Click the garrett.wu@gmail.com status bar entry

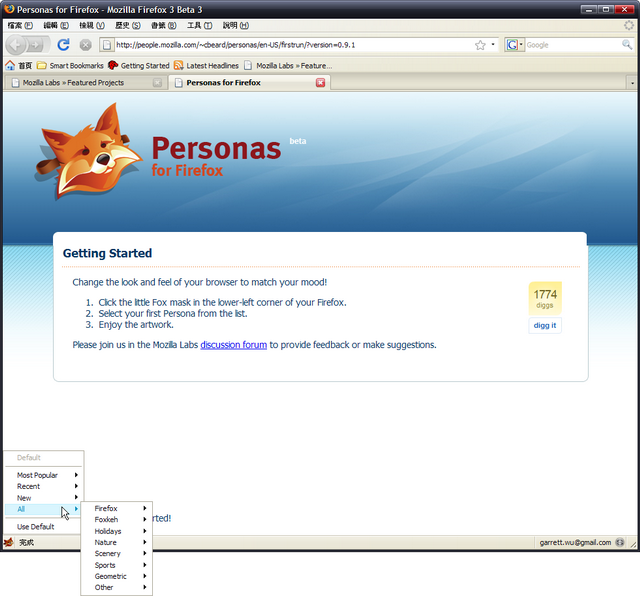coord(575,542)
